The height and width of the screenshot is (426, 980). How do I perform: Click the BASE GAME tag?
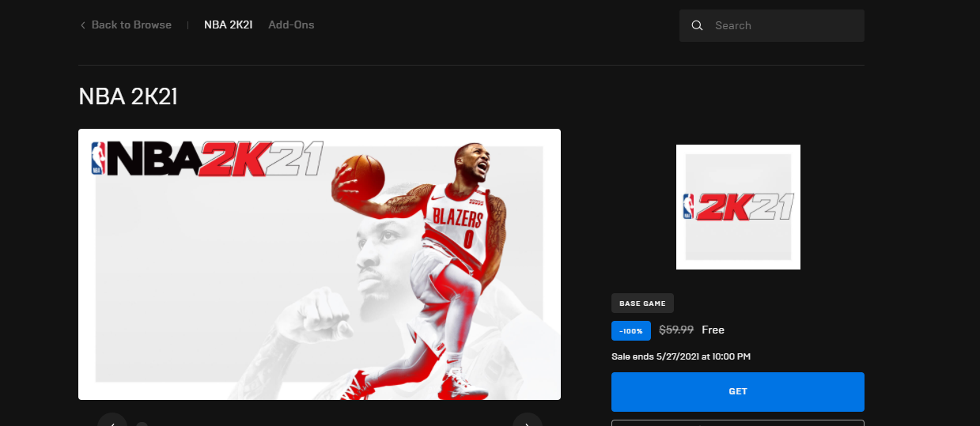(642, 303)
